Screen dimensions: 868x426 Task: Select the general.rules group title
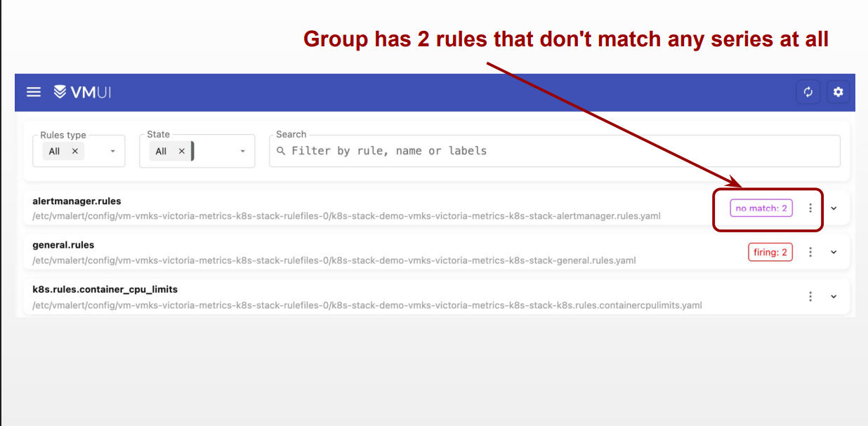(x=63, y=245)
